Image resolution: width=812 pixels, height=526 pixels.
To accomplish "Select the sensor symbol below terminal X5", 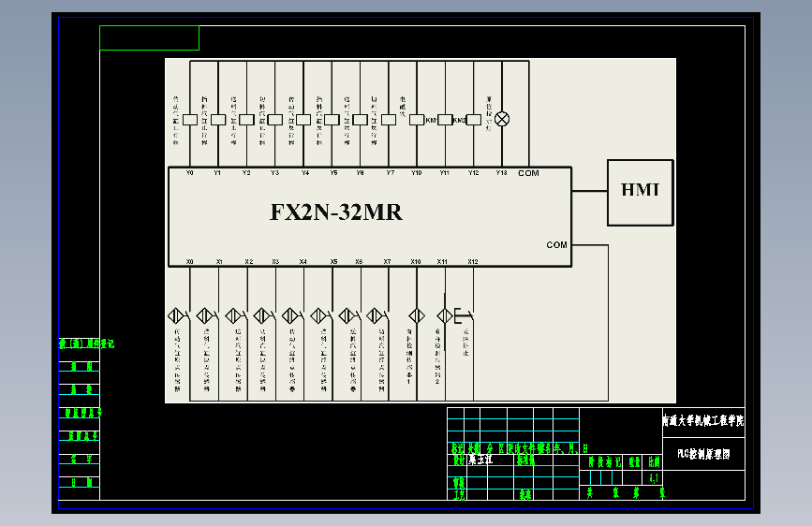I will [x=321, y=315].
